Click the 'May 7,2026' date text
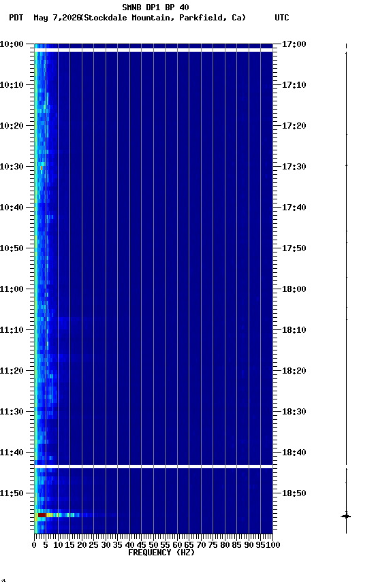 (x=57, y=18)
